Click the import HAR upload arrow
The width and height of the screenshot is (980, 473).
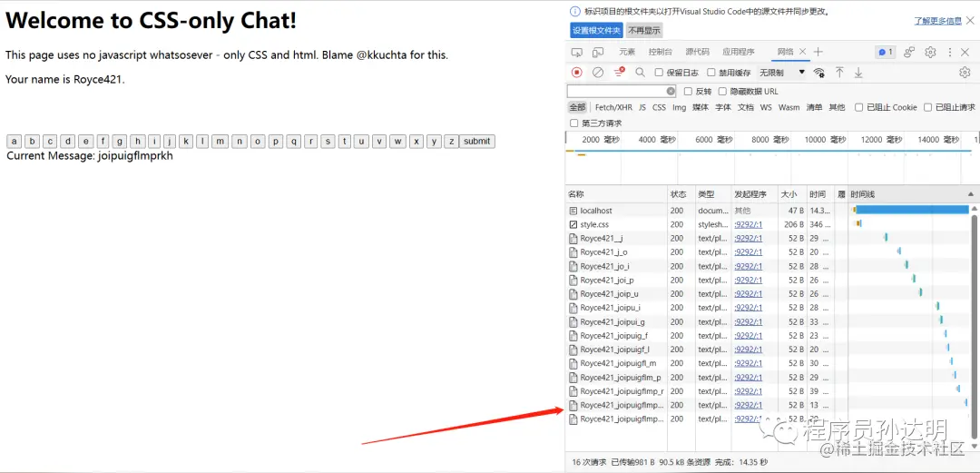(840, 73)
